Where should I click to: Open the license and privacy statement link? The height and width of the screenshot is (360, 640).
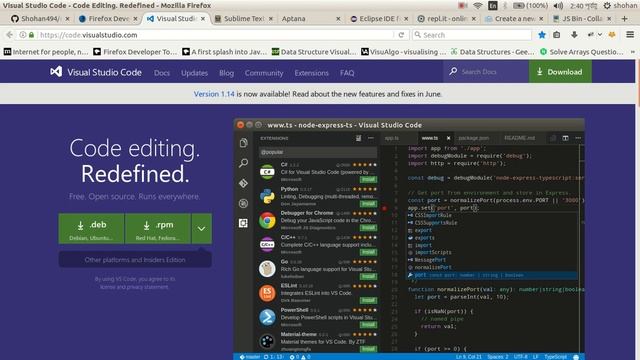[x=134, y=287]
